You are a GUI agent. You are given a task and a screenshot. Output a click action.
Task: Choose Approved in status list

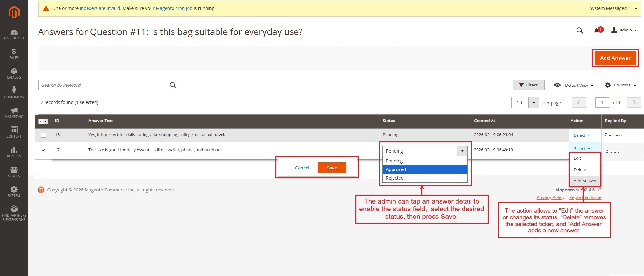point(424,169)
